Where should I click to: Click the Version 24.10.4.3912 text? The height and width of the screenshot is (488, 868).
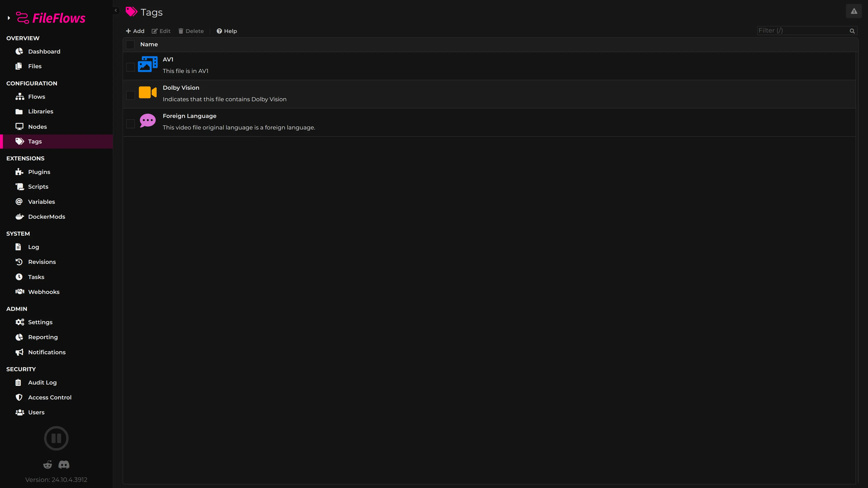click(56, 480)
